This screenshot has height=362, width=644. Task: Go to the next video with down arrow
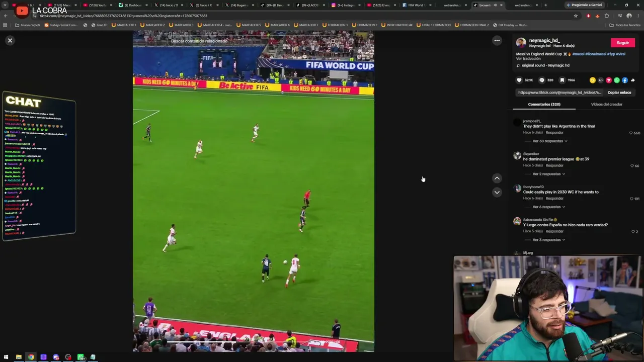[x=497, y=192]
